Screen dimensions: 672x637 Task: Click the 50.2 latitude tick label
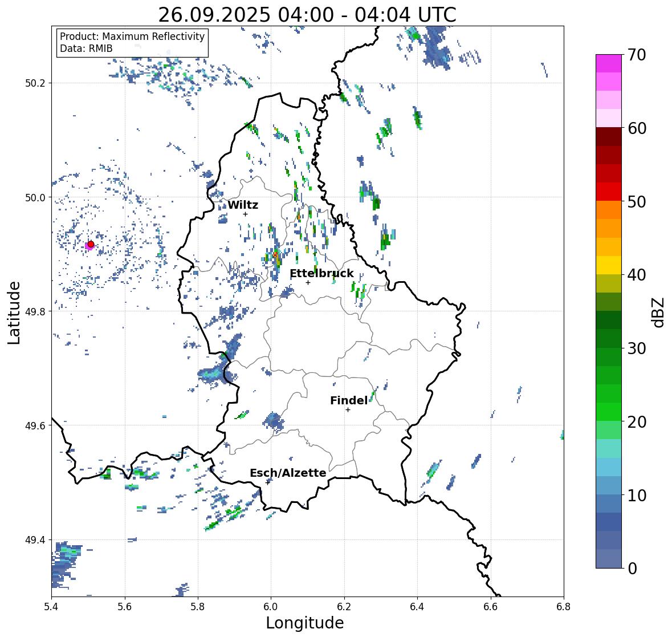tap(35, 83)
